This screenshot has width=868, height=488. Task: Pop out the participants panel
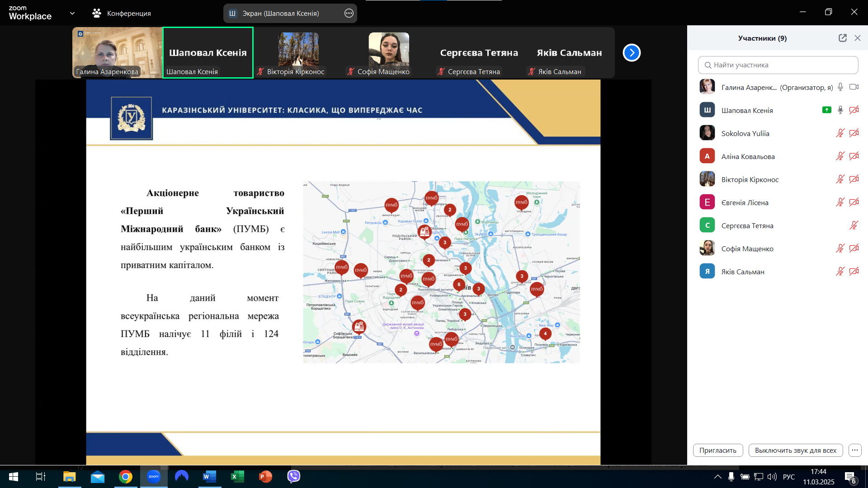point(842,38)
